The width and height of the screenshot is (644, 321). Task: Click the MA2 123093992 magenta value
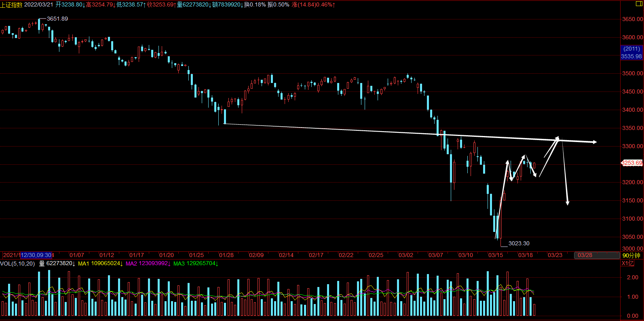pyautogui.click(x=148, y=264)
